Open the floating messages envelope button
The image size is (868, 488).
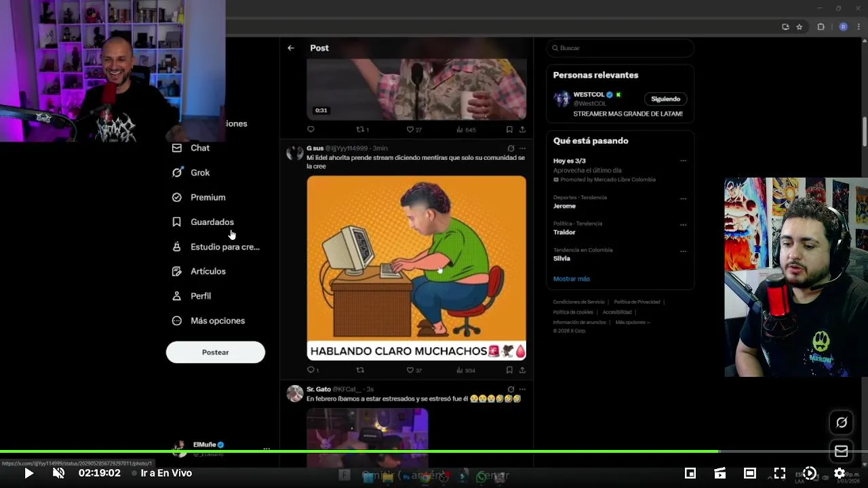coord(842,451)
